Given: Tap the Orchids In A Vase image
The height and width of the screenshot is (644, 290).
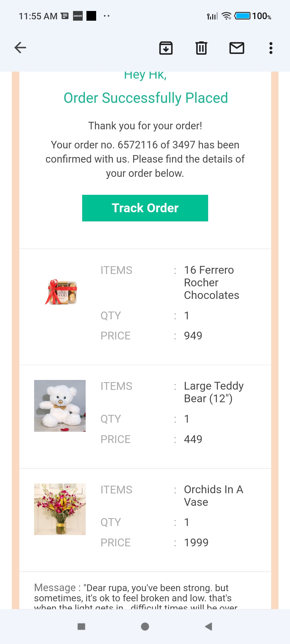Looking at the screenshot, I should [60, 509].
